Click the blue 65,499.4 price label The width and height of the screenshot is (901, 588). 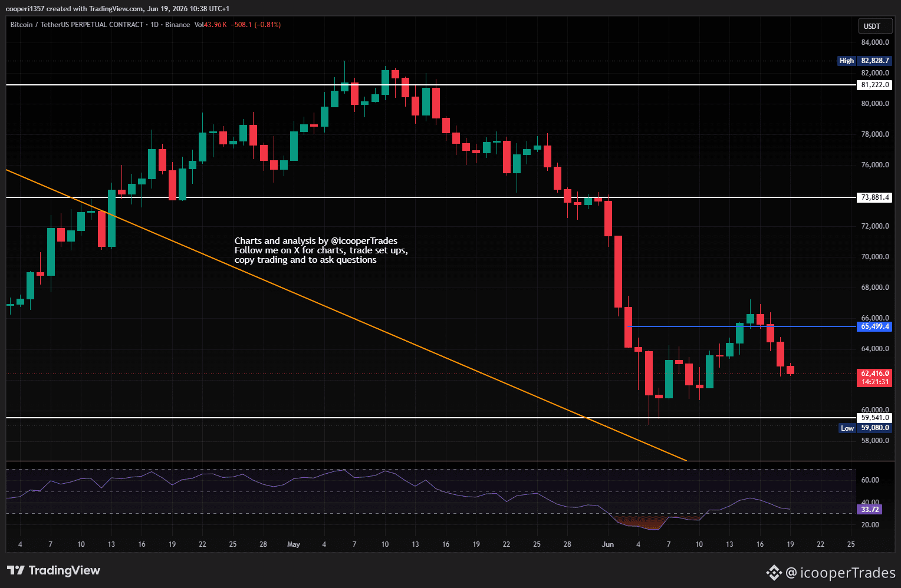[x=875, y=326]
